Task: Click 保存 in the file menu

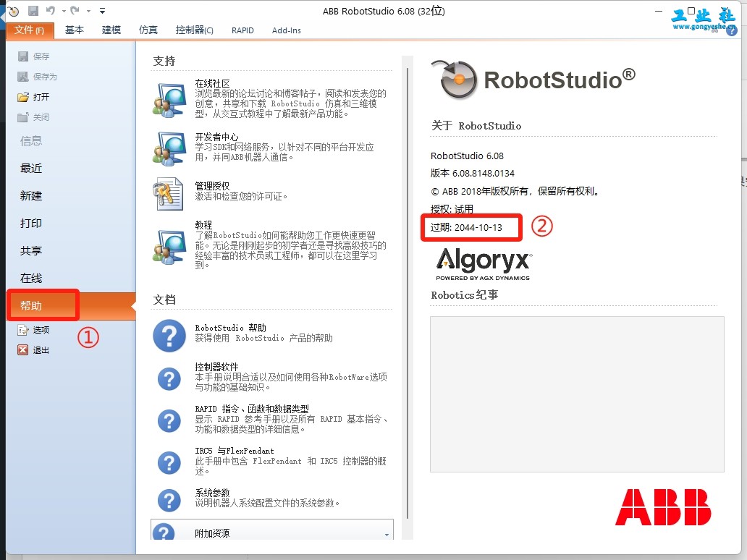Action: pyautogui.click(x=33, y=56)
